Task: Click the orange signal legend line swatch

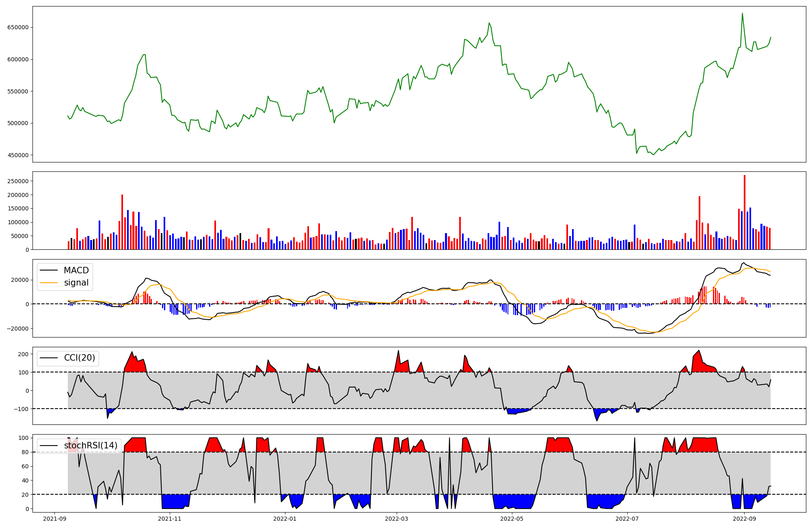Action: tap(49, 283)
